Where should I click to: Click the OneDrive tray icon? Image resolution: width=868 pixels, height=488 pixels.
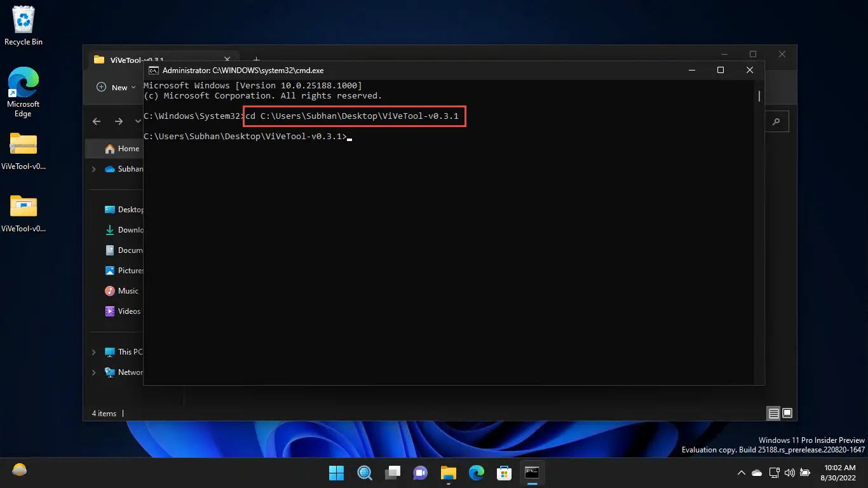pyautogui.click(x=757, y=473)
